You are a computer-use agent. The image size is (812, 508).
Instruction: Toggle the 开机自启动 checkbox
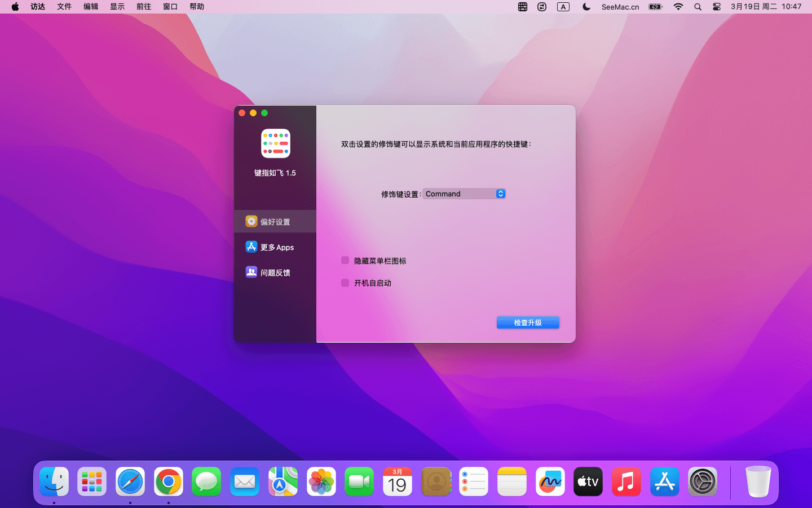(x=345, y=283)
